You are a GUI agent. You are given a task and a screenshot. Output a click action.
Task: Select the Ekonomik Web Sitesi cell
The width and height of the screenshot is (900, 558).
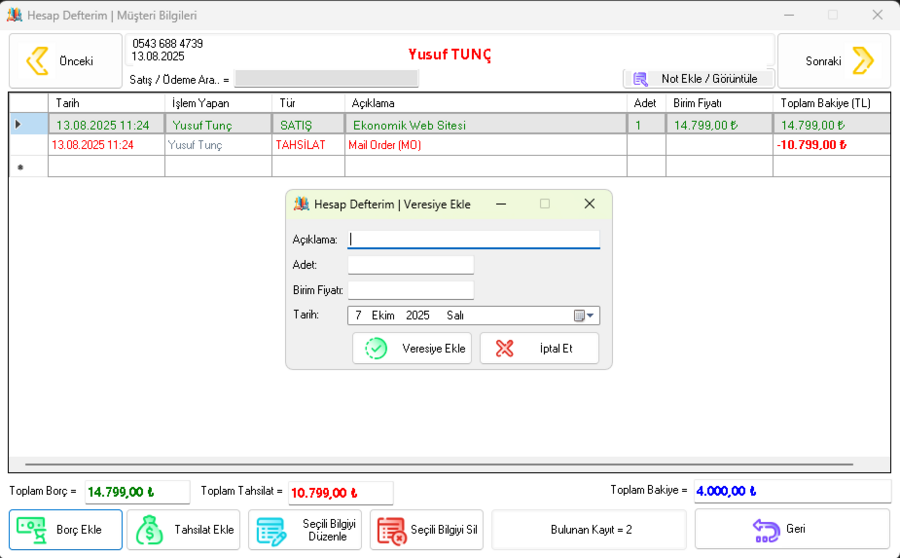486,125
